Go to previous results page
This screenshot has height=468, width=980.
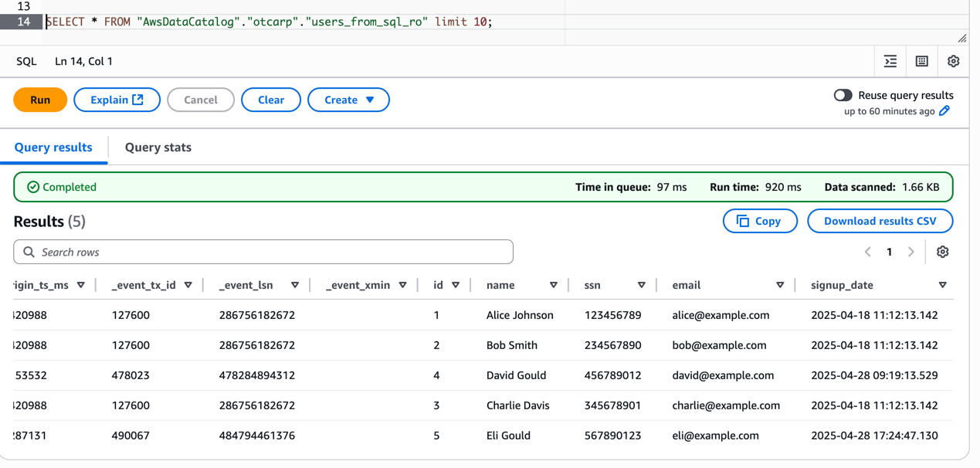(868, 252)
